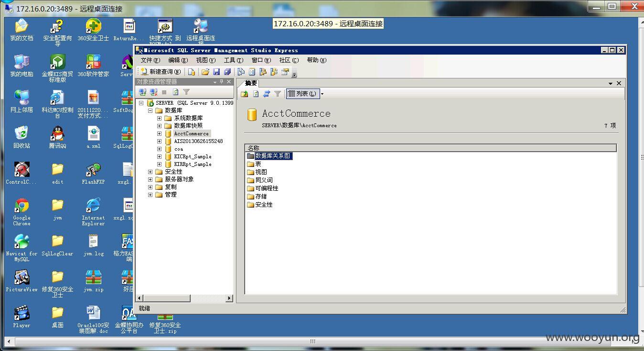Click the Open File folder icon in toolbar
This screenshot has height=351, width=644.
(x=205, y=72)
